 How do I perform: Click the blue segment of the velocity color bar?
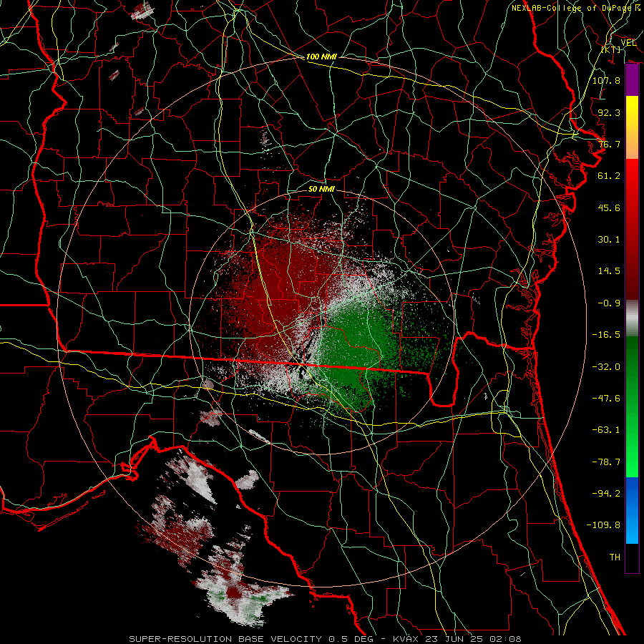(632, 510)
